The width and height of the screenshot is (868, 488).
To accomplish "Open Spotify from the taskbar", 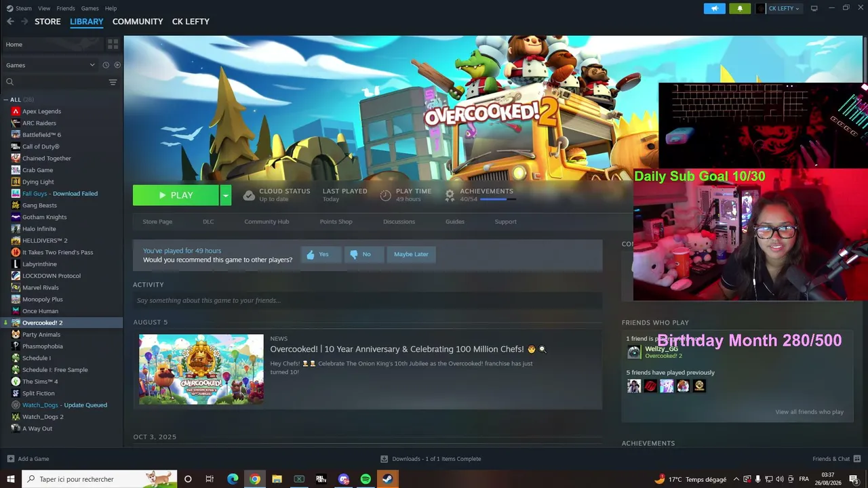I will coord(366,479).
